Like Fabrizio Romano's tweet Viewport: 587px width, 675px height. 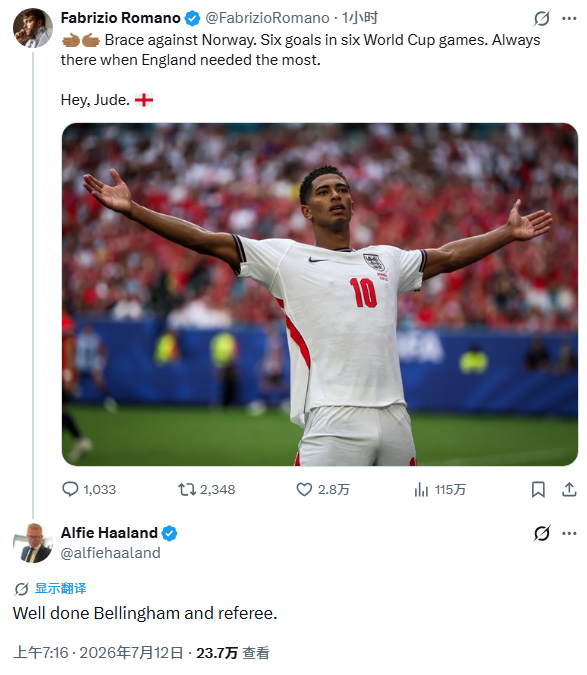click(x=323, y=489)
